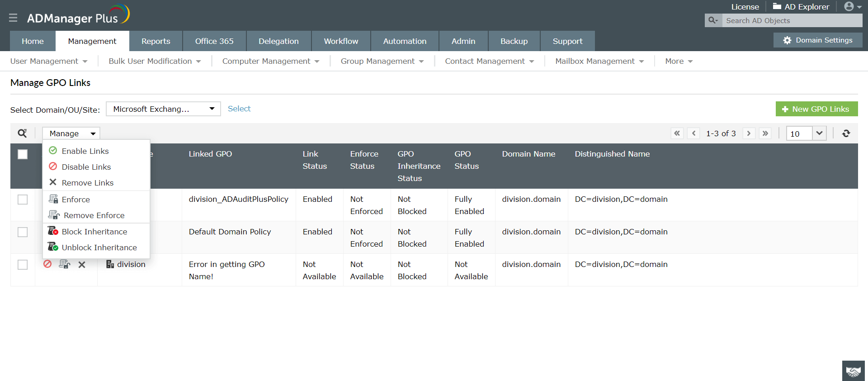Go to the last page of results

point(765,133)
